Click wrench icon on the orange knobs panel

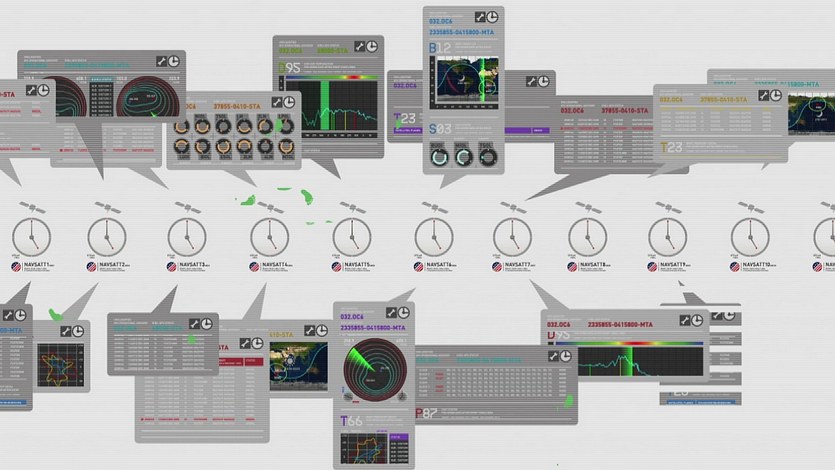(273, 102)
